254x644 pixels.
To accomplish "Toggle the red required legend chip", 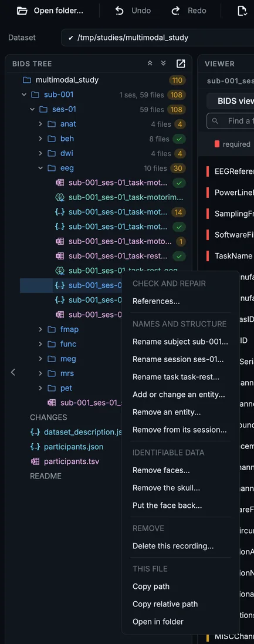I will 233,144.
